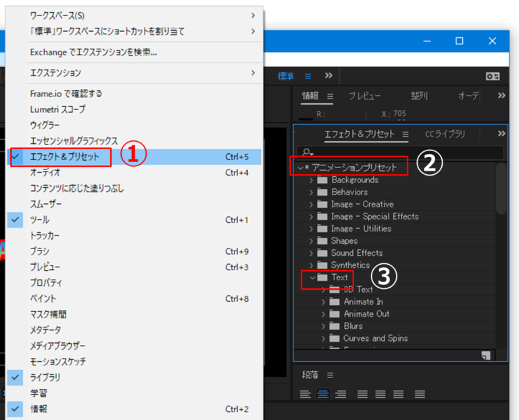Toggle the ライブラリ checked menu item
The height and width of the screenshot is (420, 519).
45,377
